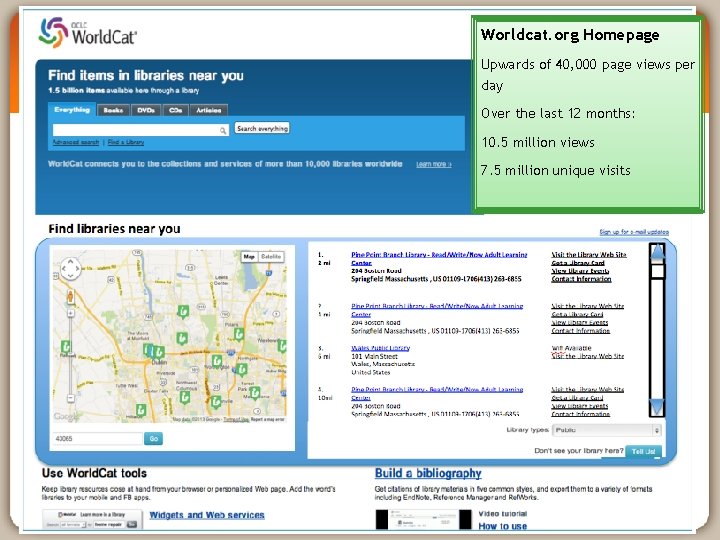The height and width of the screenshot is (540, 720).
Task: Switch to the CDs tab
Action: tap(175, 110)
